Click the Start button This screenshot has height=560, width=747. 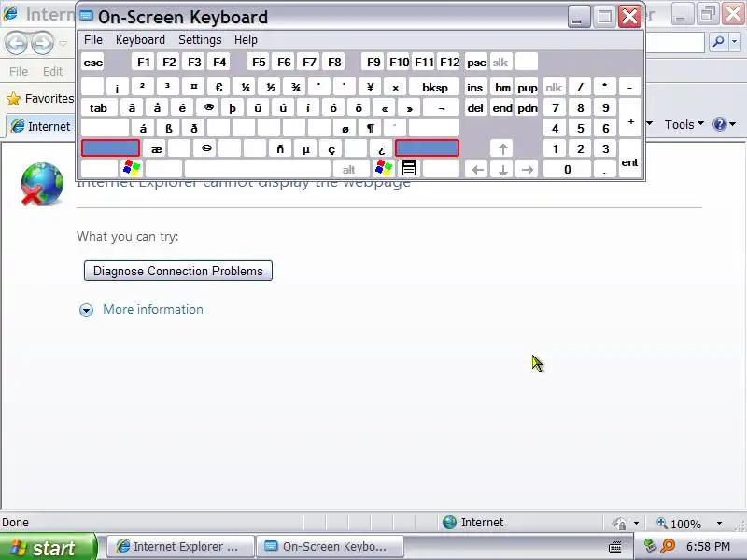pyautogui.click(x=49, y=547)
